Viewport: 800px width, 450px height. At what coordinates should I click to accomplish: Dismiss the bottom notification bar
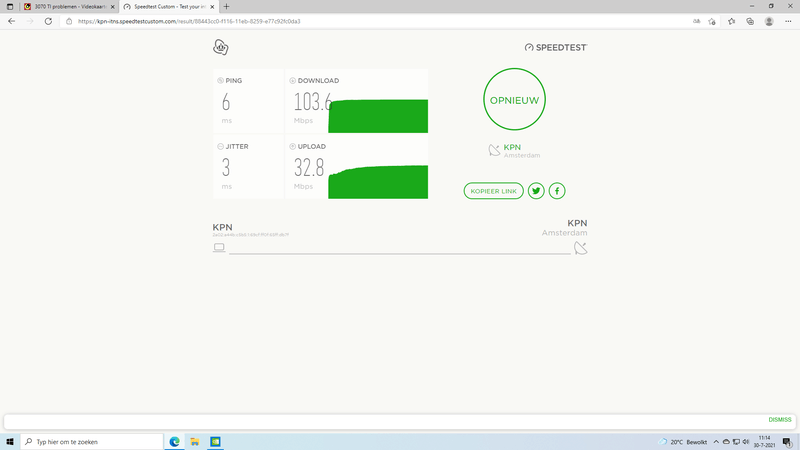(x=780, y=419)
